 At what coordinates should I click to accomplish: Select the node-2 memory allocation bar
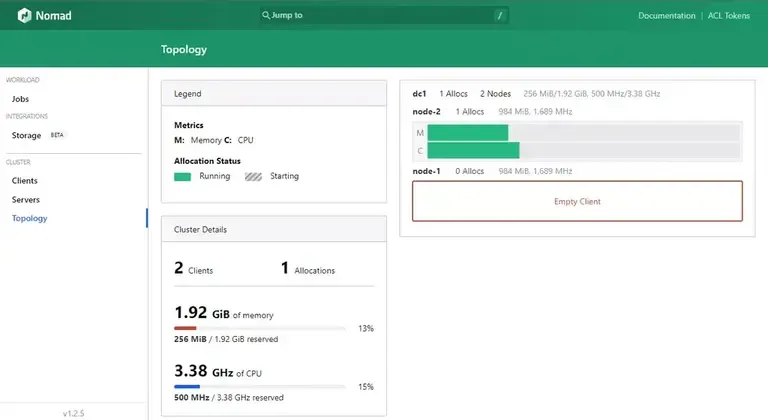[x=467, y=132]
